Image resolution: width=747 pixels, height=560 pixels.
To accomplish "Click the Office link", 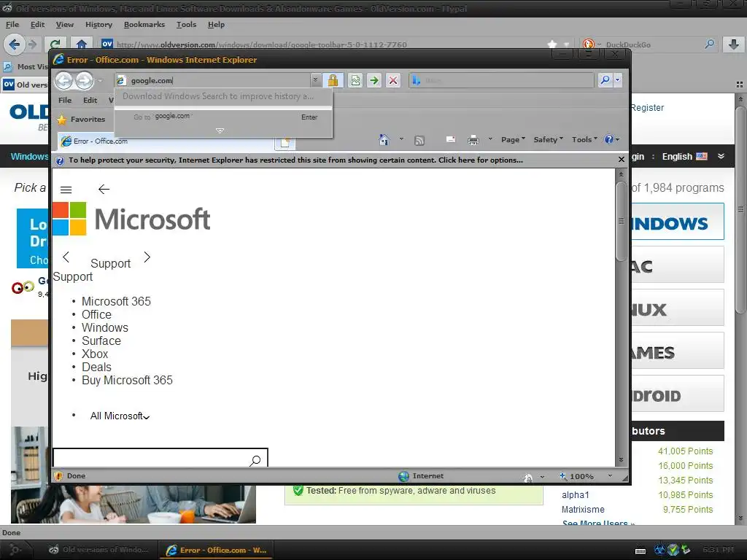I will point(97,315).
